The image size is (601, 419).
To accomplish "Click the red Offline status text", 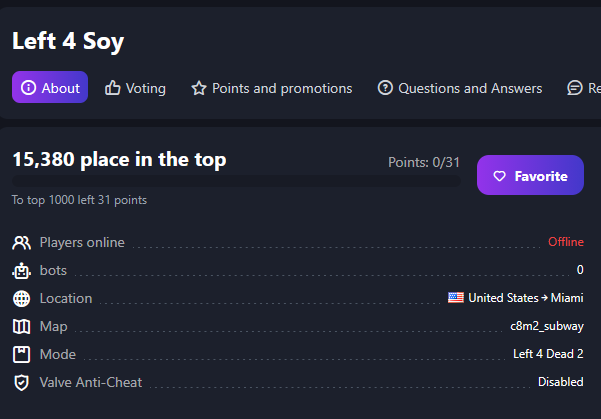I will [565, 242].
